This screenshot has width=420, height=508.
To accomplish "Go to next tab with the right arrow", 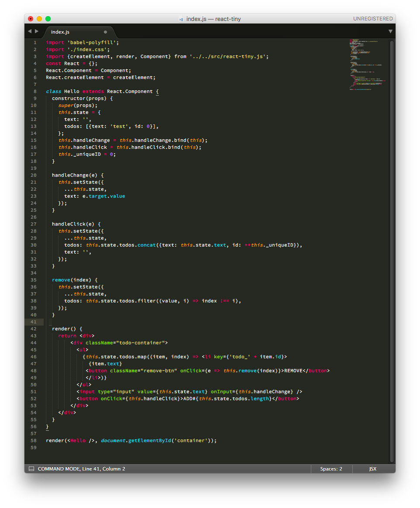I will (x=37, y=31).
